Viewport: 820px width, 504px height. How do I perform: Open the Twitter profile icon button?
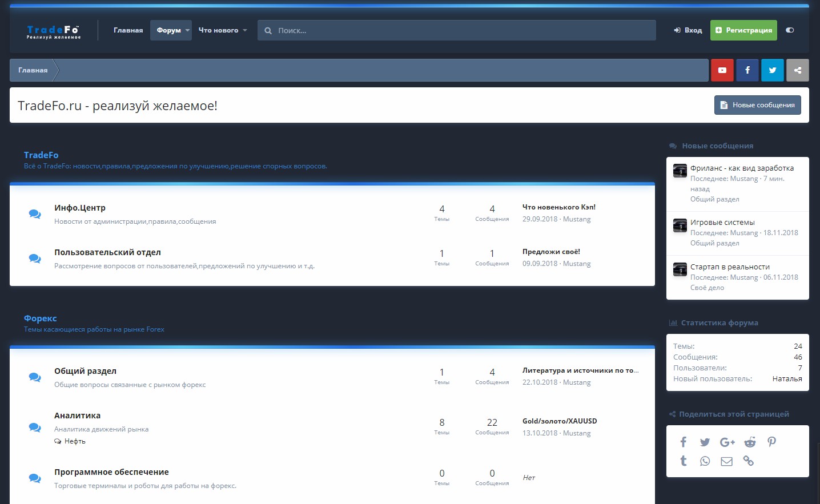point(773,70)
